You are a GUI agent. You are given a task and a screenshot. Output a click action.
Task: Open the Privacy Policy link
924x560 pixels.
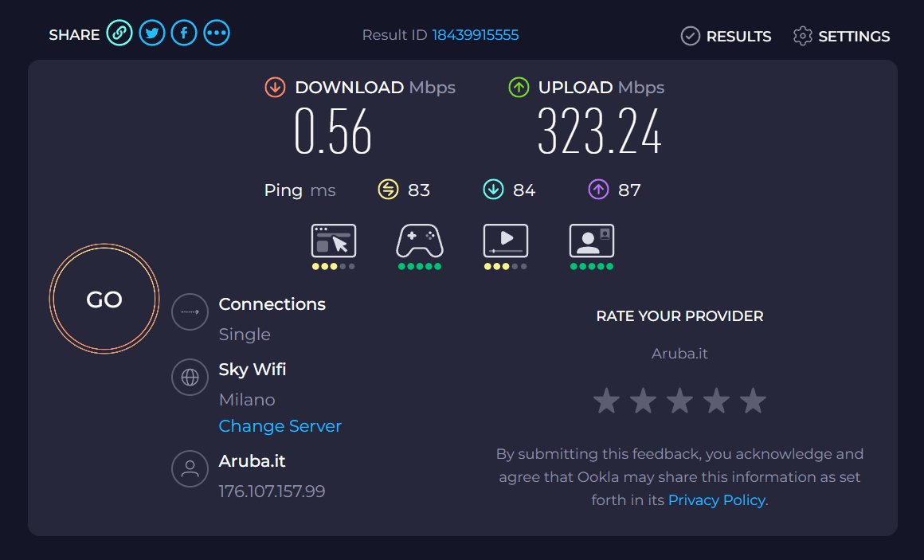[717, 500]
